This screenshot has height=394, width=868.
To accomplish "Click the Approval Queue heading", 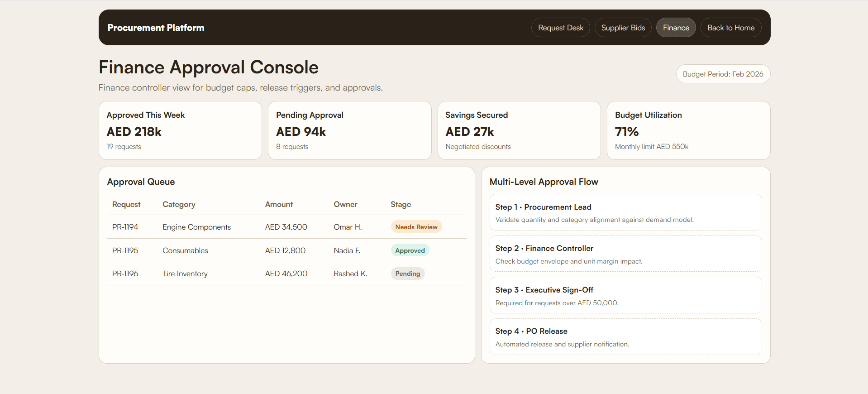I will [141, 182].
